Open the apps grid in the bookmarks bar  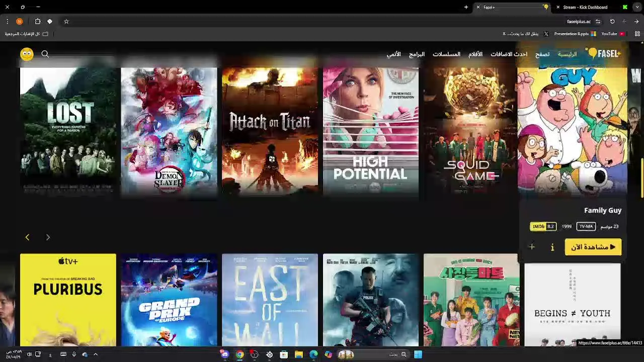pos(637,34)
